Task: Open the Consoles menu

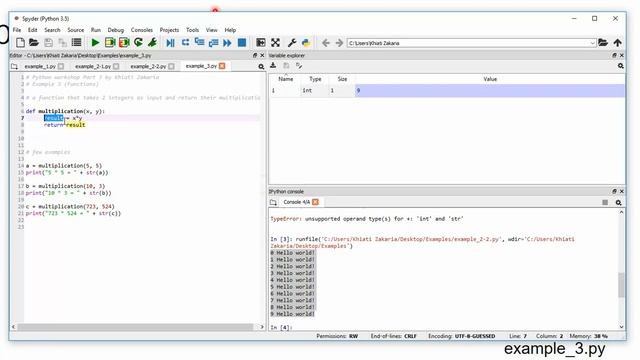Action: tap(142, 30)
